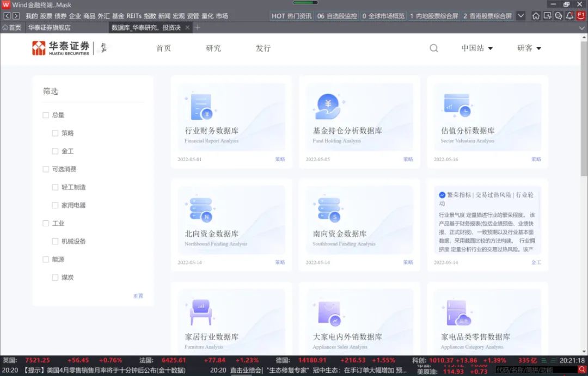Viewport: 588px width, 376px height.
Task: Click the HOT 热门资讯 shortcut button
Action: (291, 16)
